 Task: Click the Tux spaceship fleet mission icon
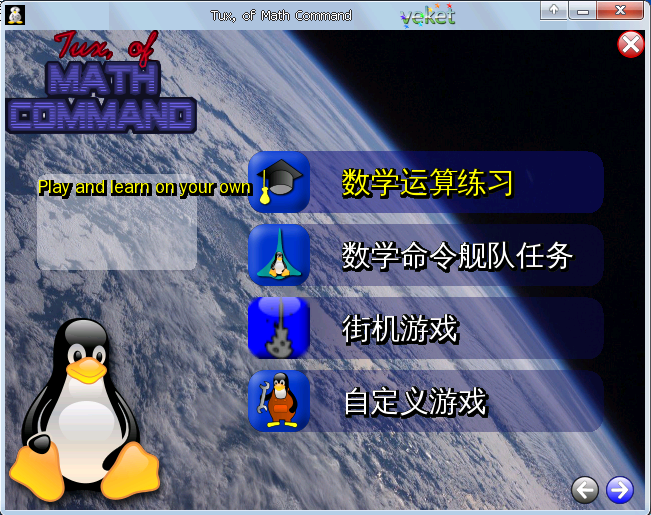coord(279,255)
